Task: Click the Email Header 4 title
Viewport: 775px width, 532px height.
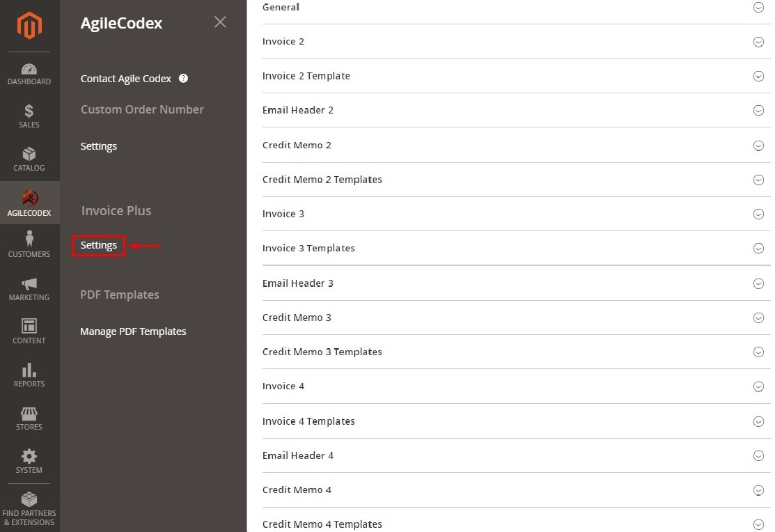Action: click(297, 455)
